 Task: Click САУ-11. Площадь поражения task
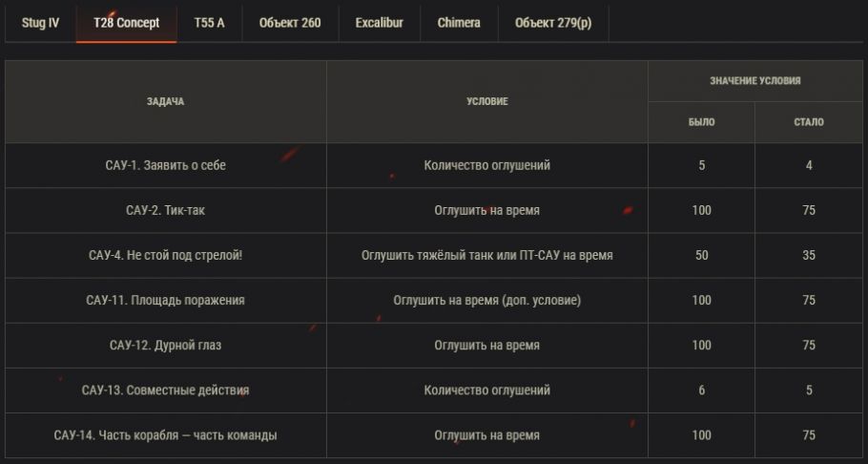[166, 300]
